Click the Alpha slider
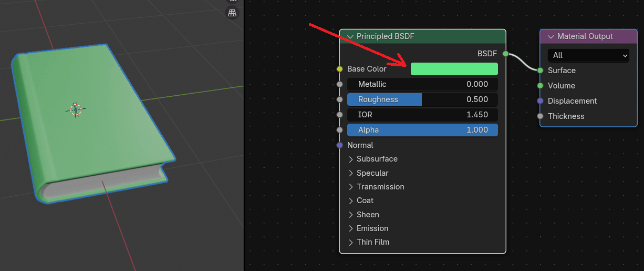Image resolution: width=644 pixels, height=271 pixels. (x=422, y=130)
